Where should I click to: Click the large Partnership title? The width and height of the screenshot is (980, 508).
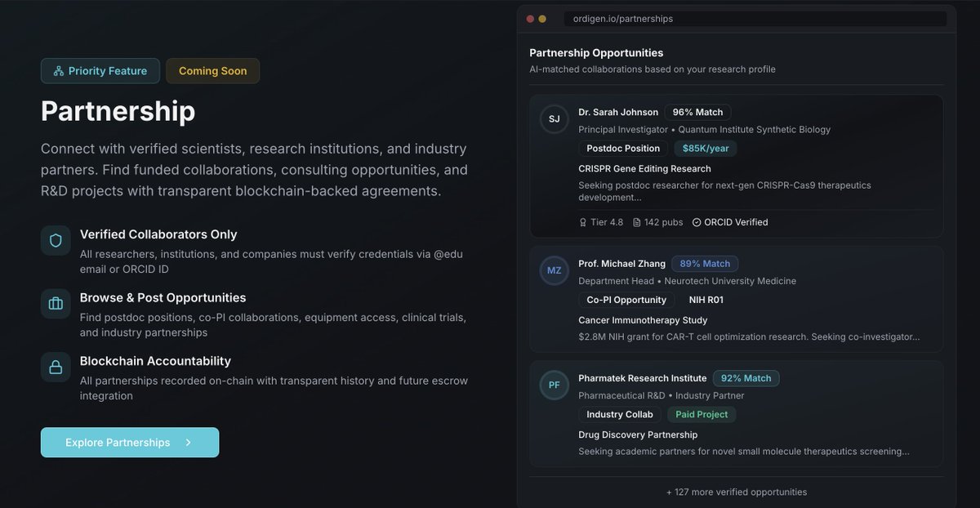tap(118, 111)
